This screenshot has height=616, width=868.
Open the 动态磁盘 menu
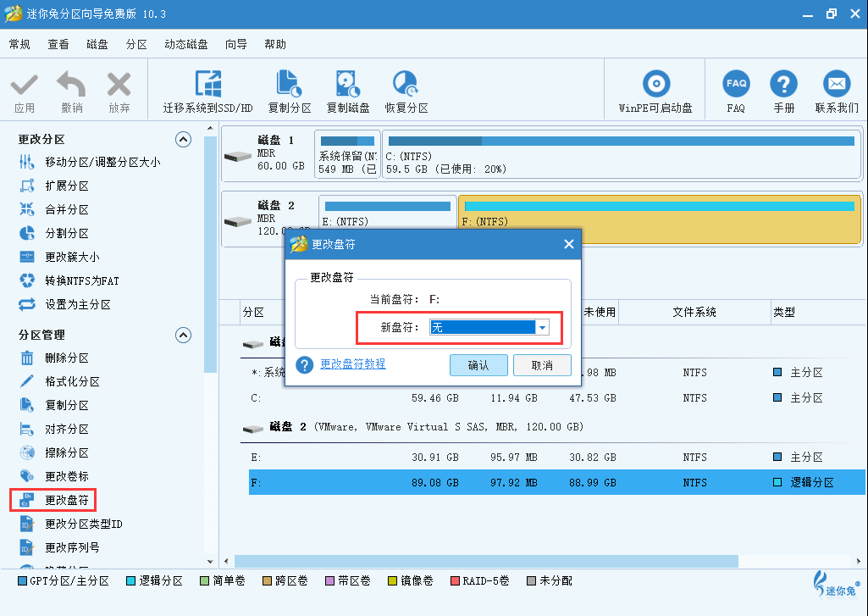(186, 44)
